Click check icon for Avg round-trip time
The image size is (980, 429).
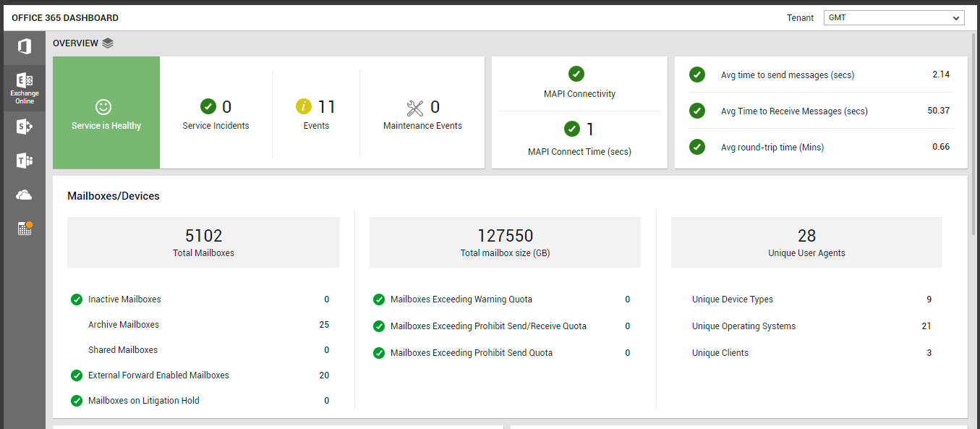pyautogui.click(x=697, y=147)
